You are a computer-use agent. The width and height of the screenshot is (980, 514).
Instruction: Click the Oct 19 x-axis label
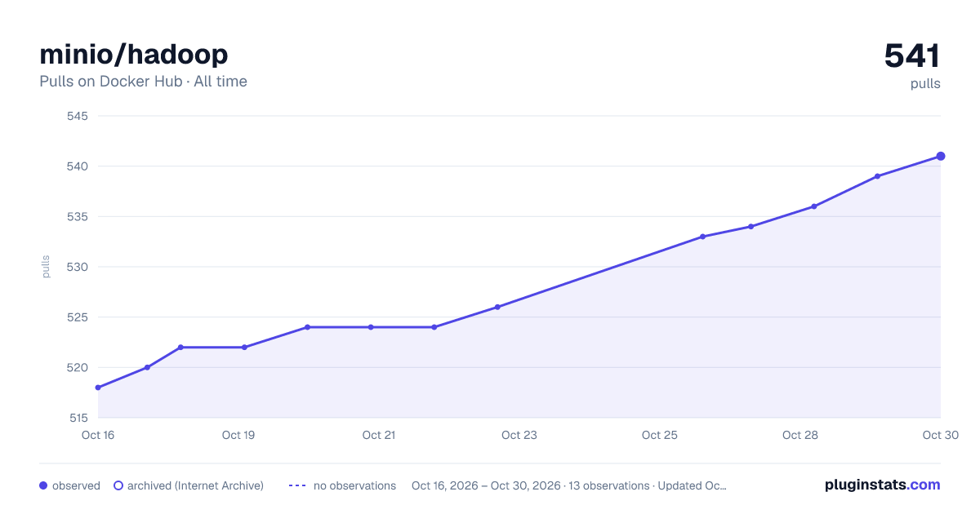(238, 435)
